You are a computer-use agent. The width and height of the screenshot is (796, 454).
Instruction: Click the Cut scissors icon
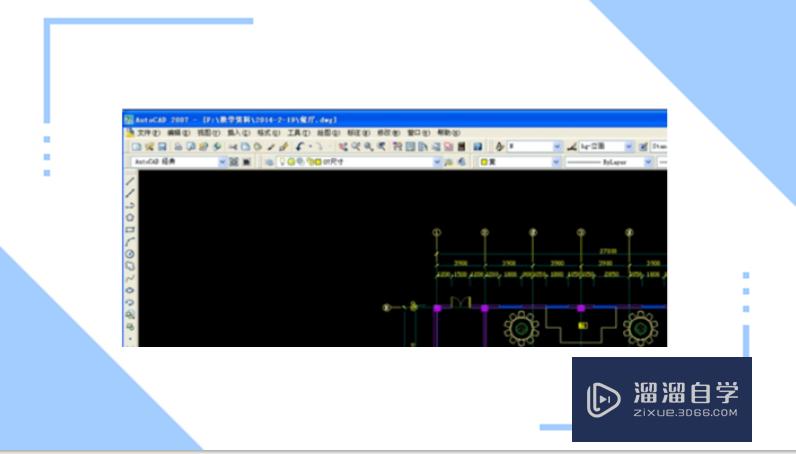coord(233,147)
